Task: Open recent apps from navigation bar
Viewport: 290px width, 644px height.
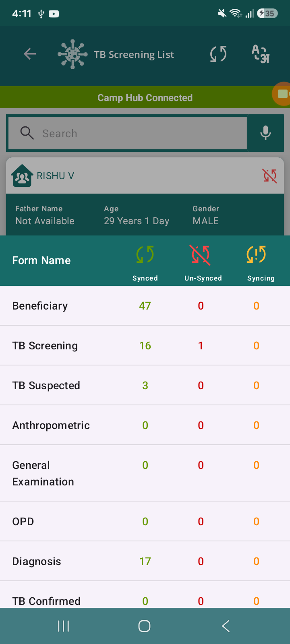Action: click(64, 626)
